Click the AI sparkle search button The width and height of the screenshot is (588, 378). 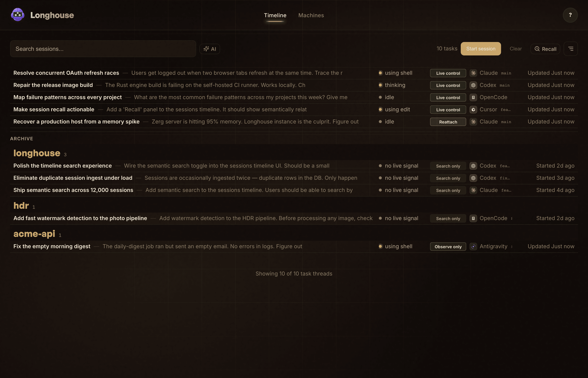(210, 49)
